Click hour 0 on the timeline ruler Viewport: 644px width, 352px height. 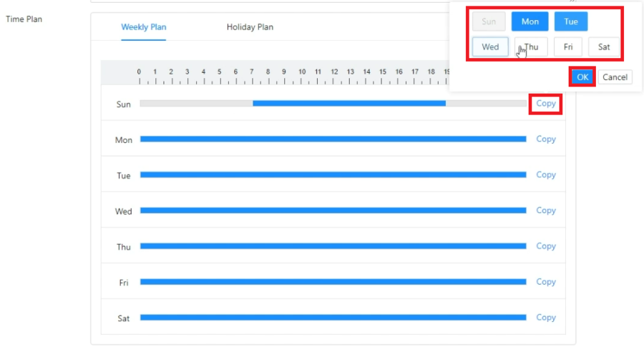click(x=139, y=72)
